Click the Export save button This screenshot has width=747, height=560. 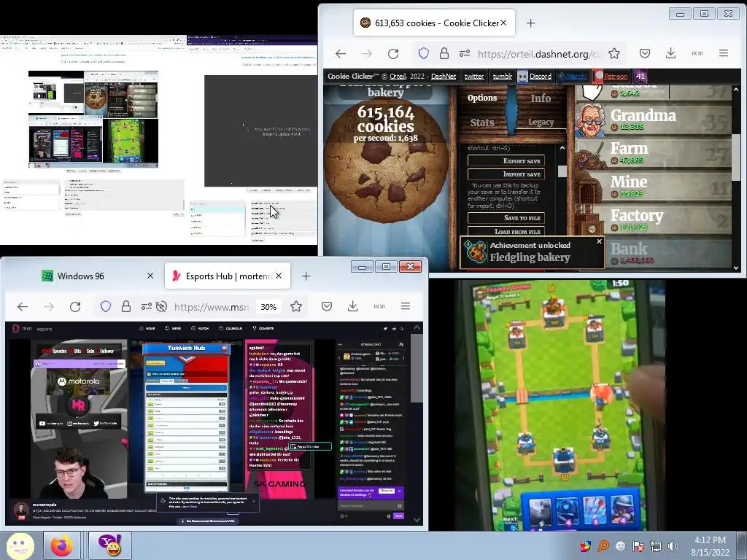pos(506,161)
